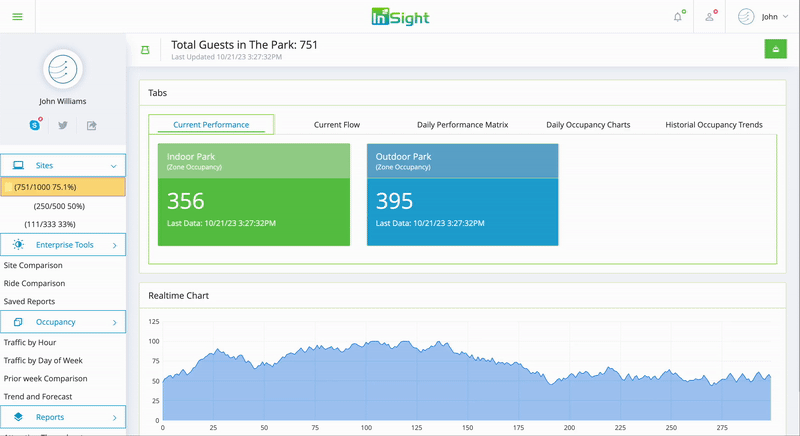This screenshot has width=800, height=436.
Task: Click the Skype icon under John Williams
Action: point(35,124)
